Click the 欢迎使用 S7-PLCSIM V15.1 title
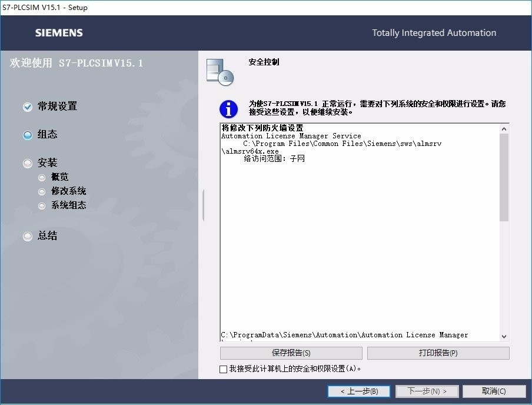This screenshot has height=405, width=532. [77, 63]
